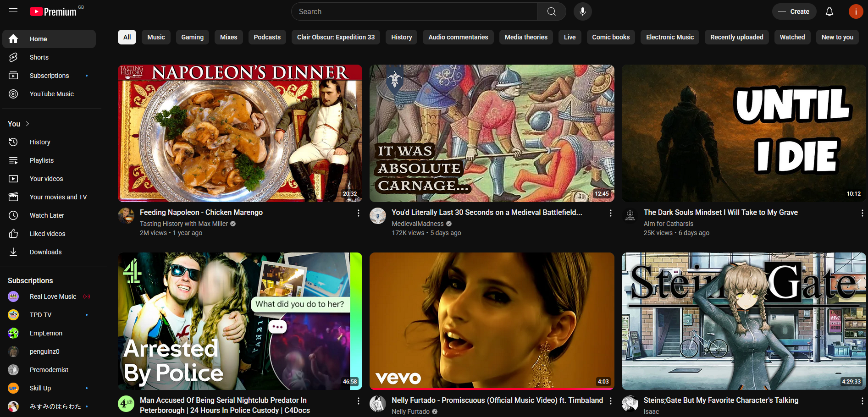Open Nelly Furtado channel avatar
The width and height of the screenshot is (868, 417).
coord(378,404)
